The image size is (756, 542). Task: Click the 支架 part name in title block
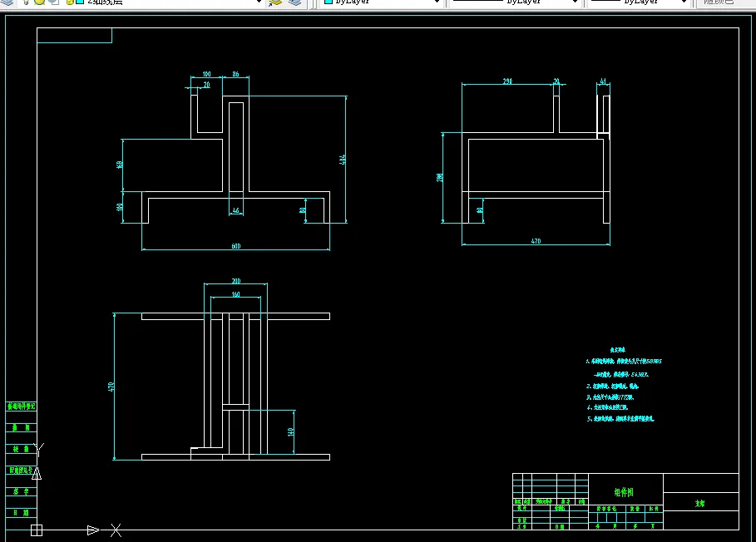coord(699,504)
